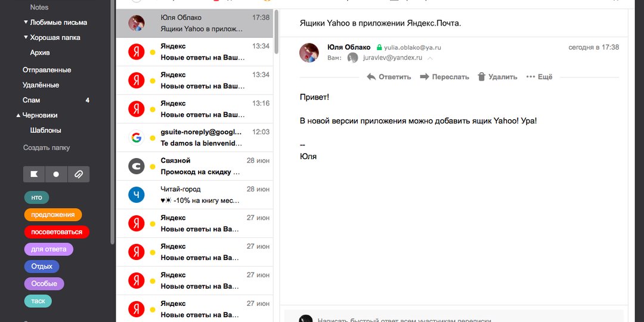Open the Ещё three-dots menu
This screenshot has height=322, width=644.
tap(539, 77)
